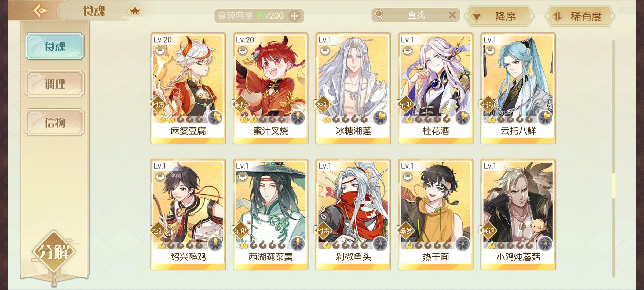Click the 控制 tag on 冰糖湘莲
The width and height of the screenshot is (644, 290).
point(323,105)
